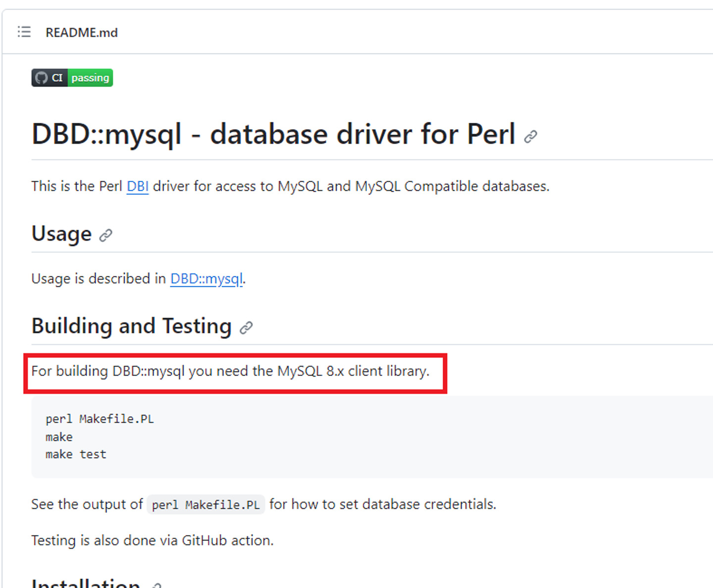Click the inline 'perl Makefile.PL' code snippet
This screenshot has height=588, width=713.
click(205, 505)
